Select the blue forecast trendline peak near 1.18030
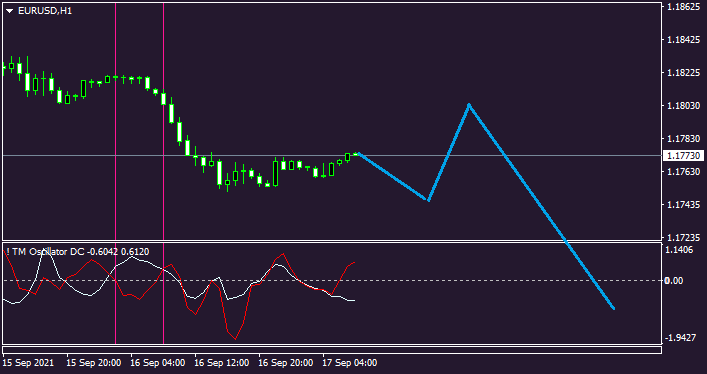 point(469,105)
